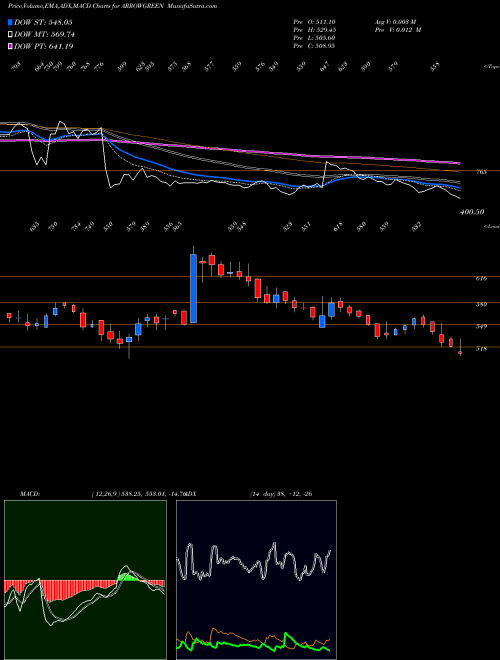Click the last small red candlestick
Screen dimensions: 500x660
(460, 352)
